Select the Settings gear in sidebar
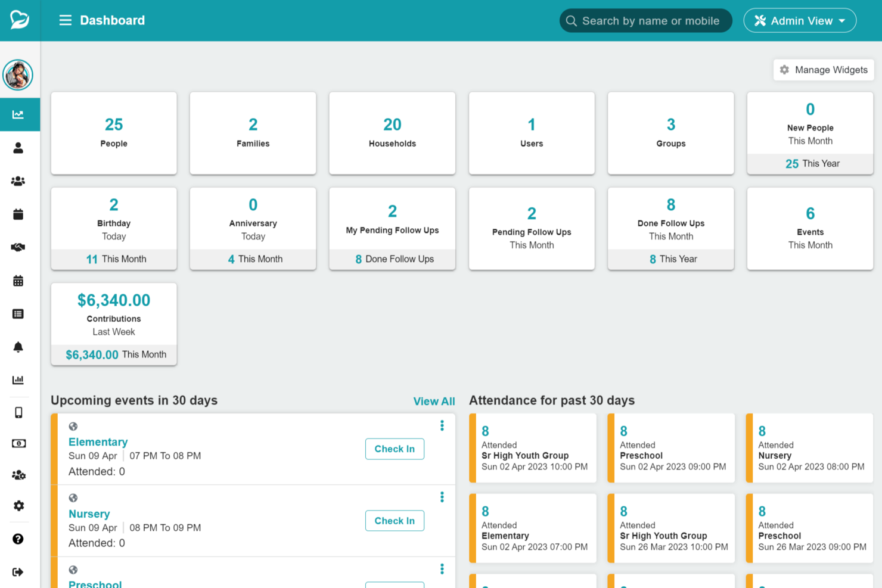Image resolution: width=882 pixels, height=588 pixels. [x=18, y=506]
